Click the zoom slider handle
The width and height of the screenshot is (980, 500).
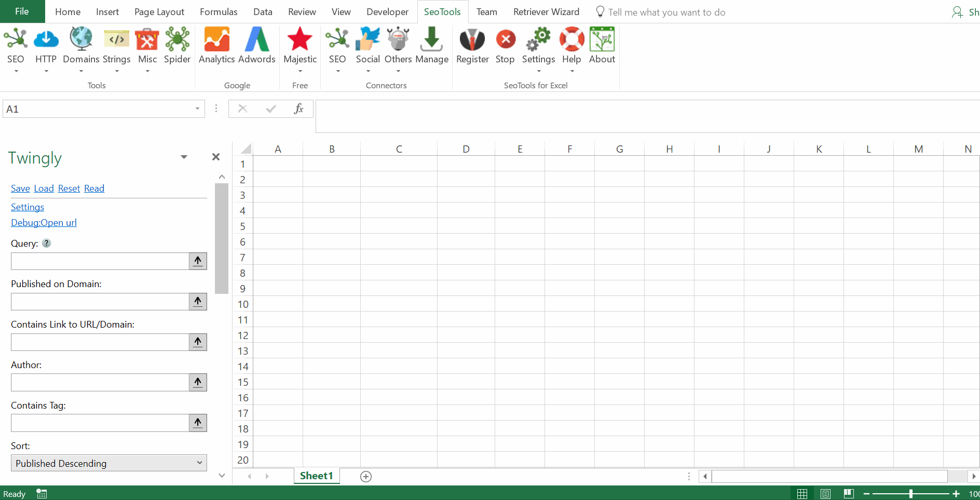[911, 494]
